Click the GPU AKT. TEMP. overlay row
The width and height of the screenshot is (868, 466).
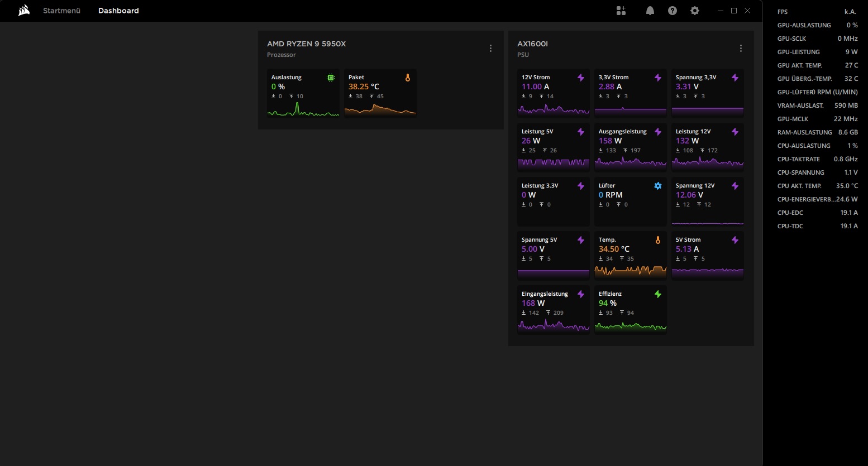tap(817, 65)
